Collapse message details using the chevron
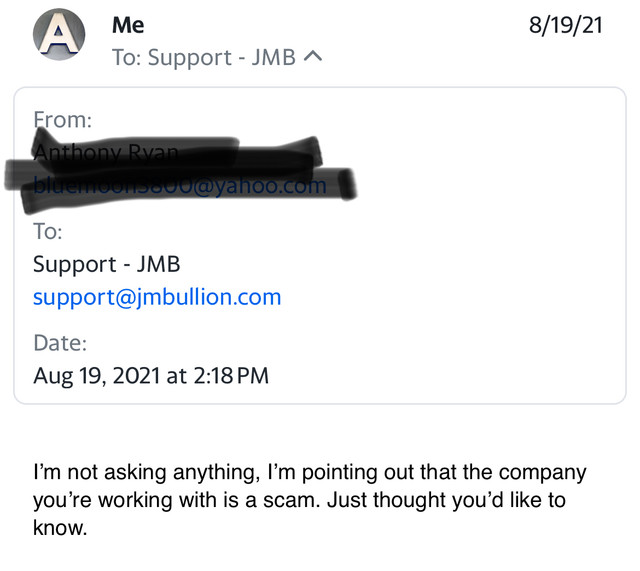 313,57
